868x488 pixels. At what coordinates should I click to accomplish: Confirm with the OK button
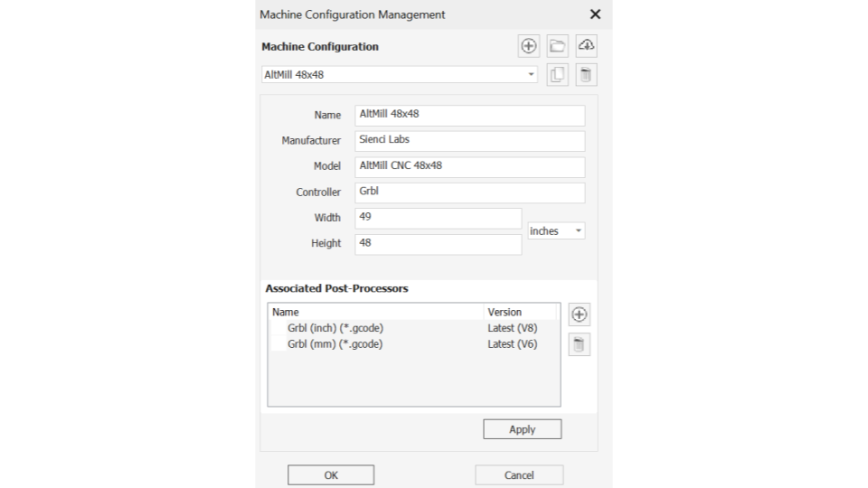pyautogui.click(x=331, y=475)
